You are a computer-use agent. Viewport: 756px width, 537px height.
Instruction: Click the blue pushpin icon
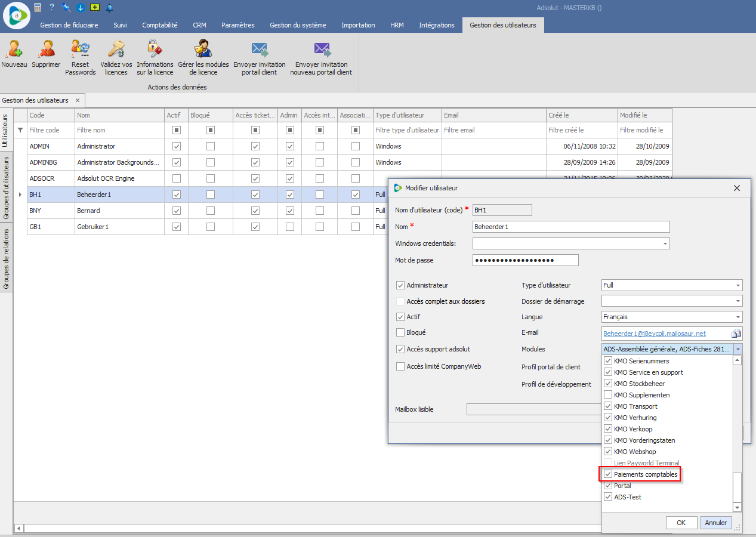coord(66,8)
